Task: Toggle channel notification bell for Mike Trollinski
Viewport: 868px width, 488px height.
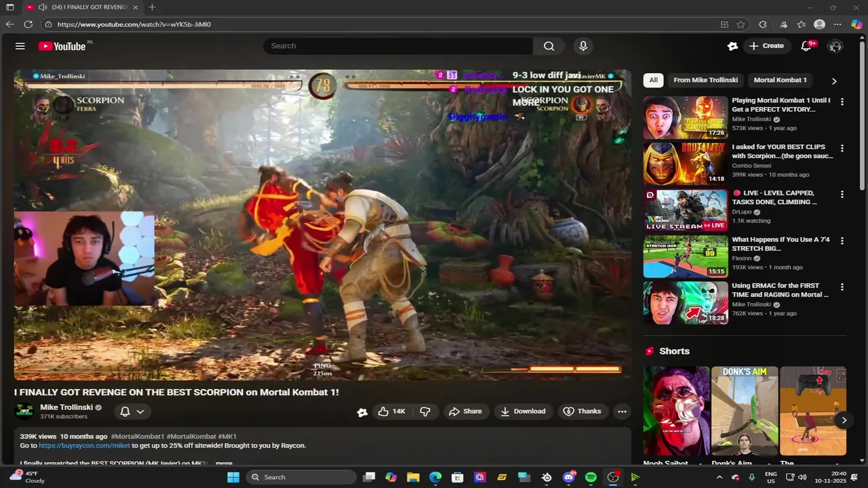Action: coord(125,411)
